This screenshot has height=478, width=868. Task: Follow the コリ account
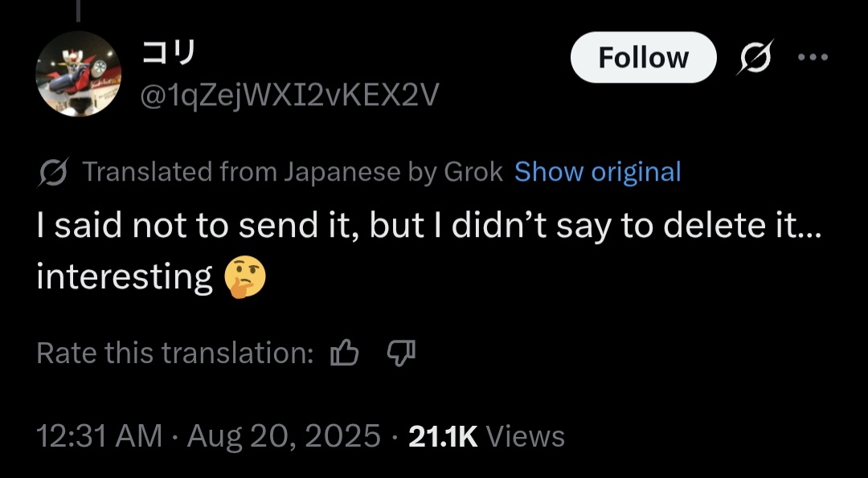[643, 58]
